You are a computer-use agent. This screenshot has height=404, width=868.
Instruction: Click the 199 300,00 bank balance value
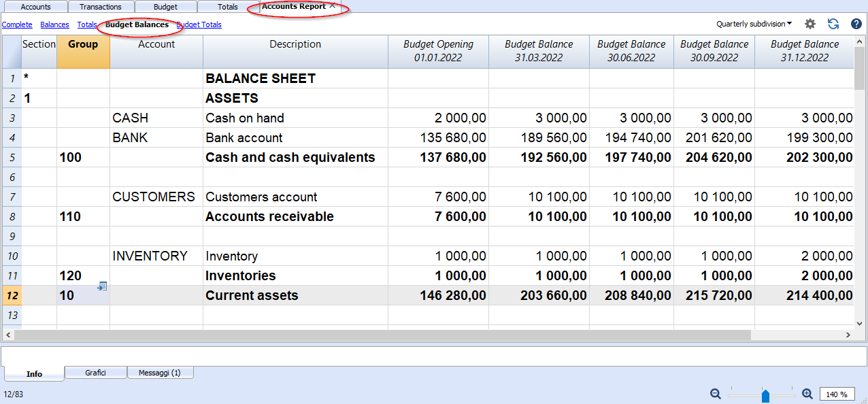point(805,138)
